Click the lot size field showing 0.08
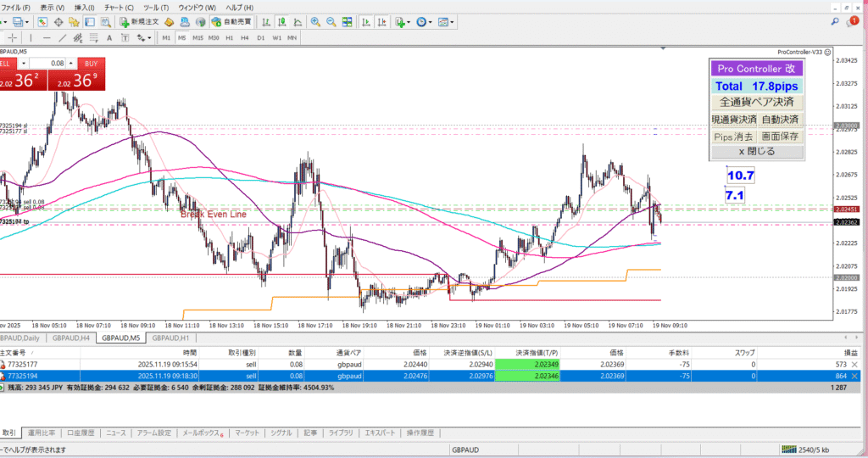This screenshot has width=868, height=458. pos(57,63)
